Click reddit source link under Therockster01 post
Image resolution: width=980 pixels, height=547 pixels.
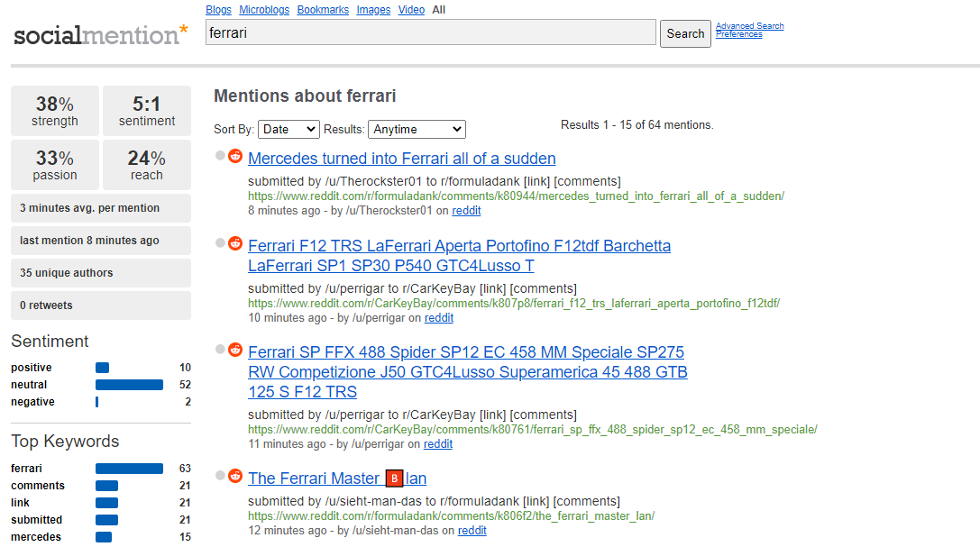[x=466, y=211]
